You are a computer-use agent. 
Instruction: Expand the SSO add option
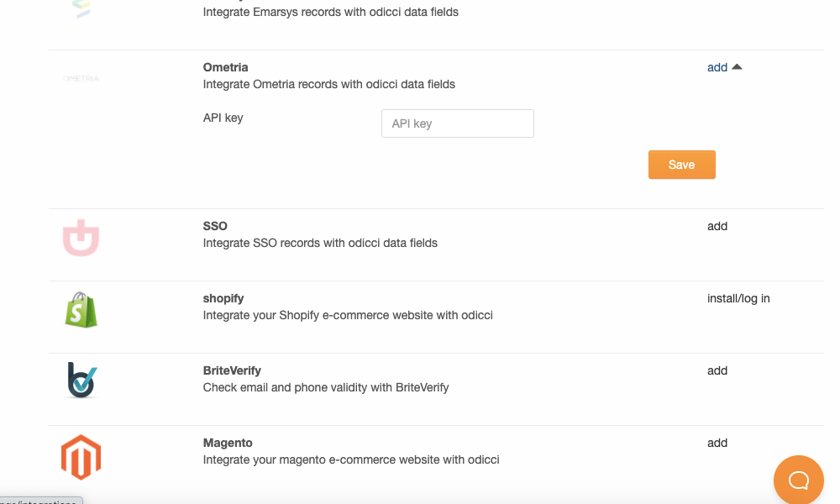(717, 226)
